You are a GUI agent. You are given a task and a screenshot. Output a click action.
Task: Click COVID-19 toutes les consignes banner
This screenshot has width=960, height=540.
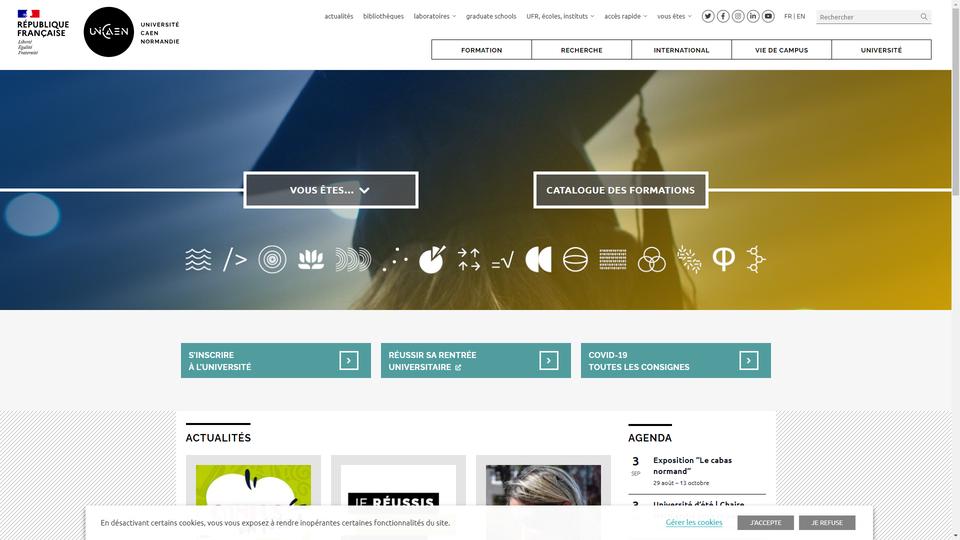[x=675, y=361]
